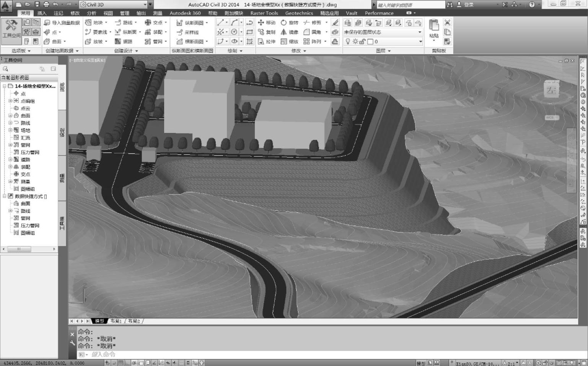Select 数据快捷方式 [] tree node
Screen dimensions: 588x366
pos(31,196)
